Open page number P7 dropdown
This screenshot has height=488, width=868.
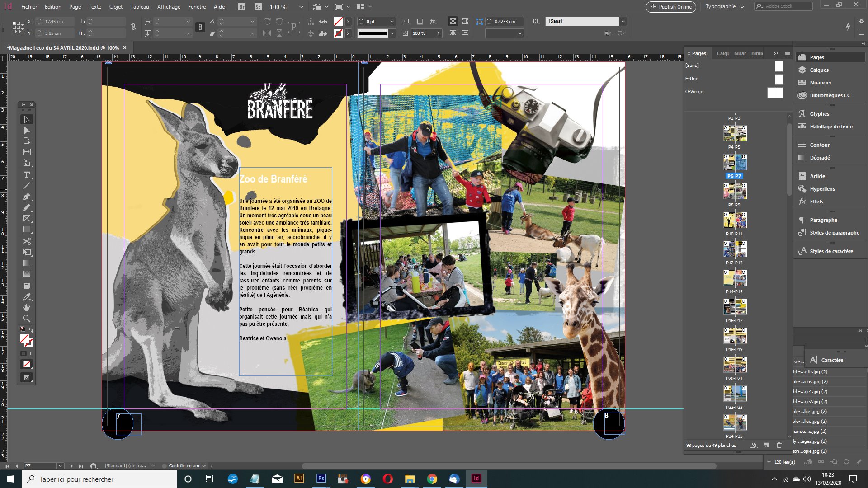pos(60,465)
